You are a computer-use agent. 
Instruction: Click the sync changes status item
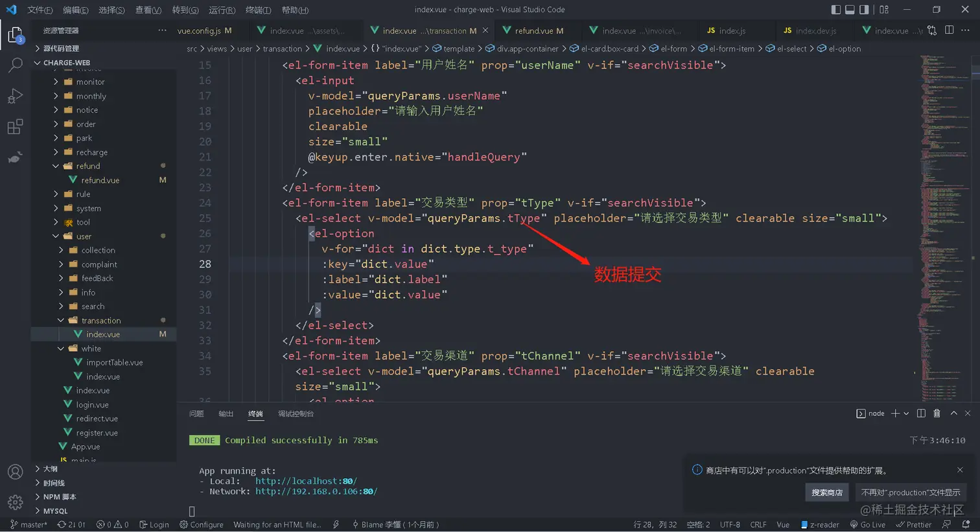(x=71, y=525)
